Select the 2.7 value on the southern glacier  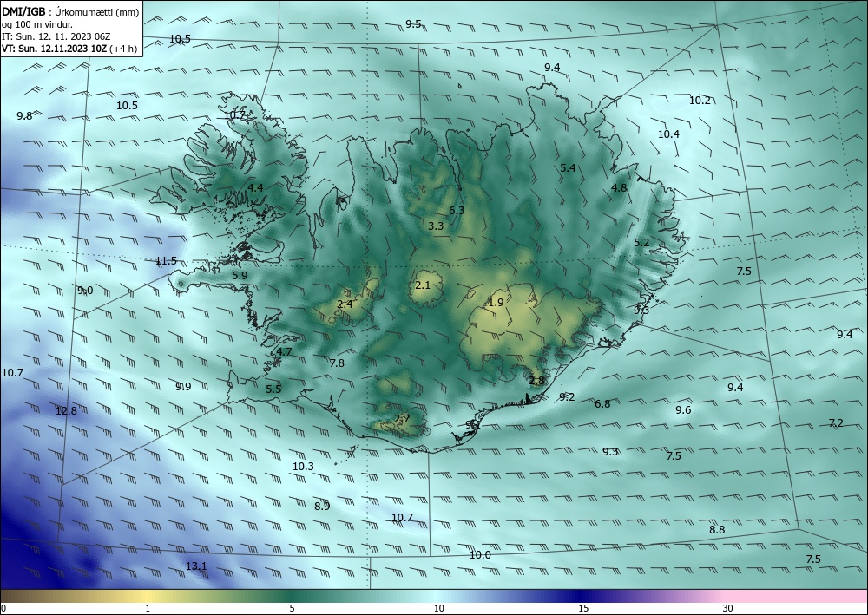point(402,418)
